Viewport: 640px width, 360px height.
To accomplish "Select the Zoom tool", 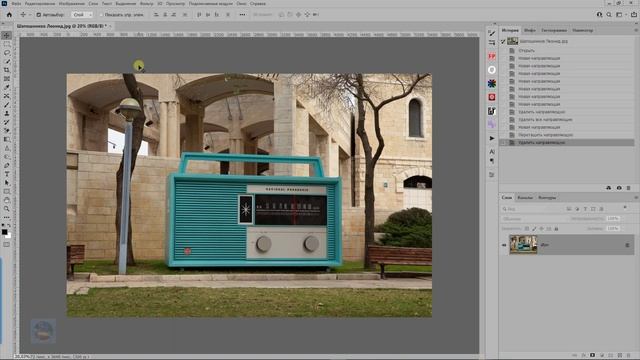I will (7, 209).
